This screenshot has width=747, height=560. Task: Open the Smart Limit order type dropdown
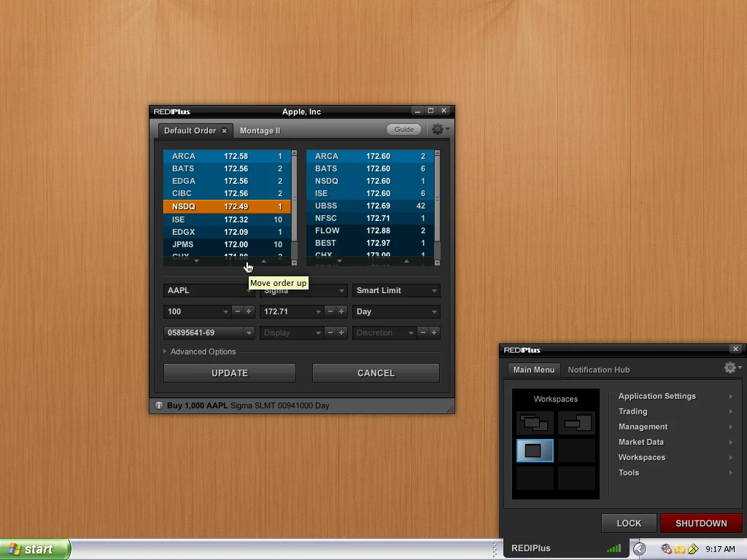396,290
